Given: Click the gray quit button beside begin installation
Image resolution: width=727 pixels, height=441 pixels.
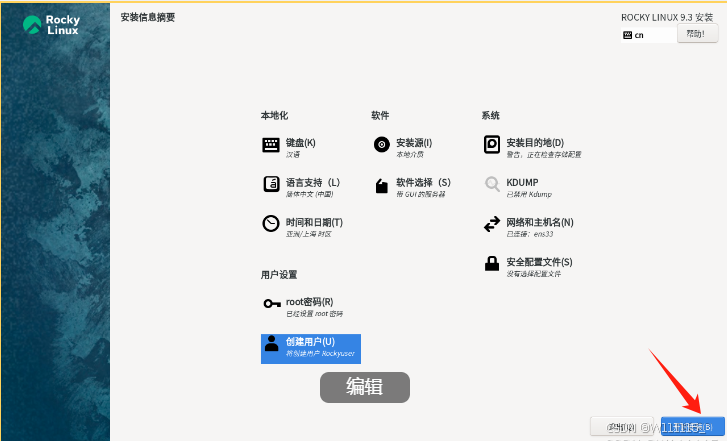Looking at the screenshot, I should coord(622,427).
